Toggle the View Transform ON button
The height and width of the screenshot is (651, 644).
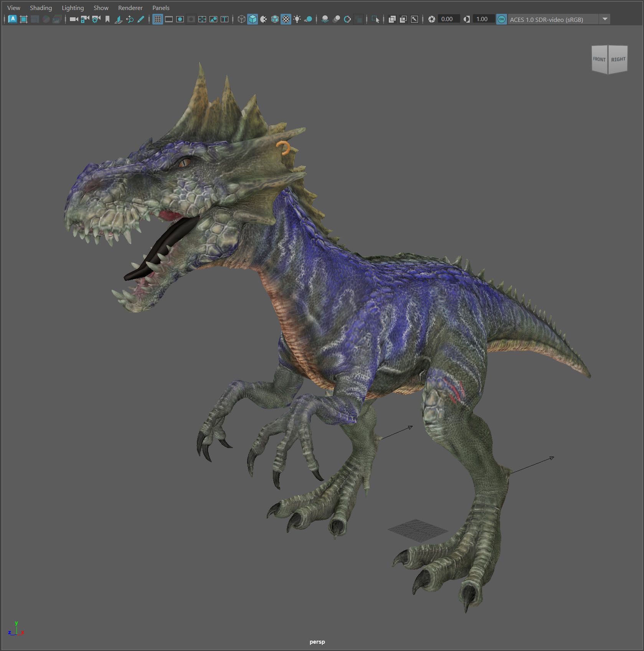coord(501,19)
